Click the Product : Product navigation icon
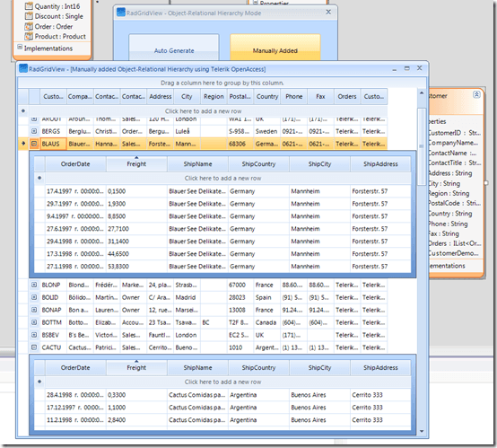This screenshot has height=448, width=497. coord(29,36)
